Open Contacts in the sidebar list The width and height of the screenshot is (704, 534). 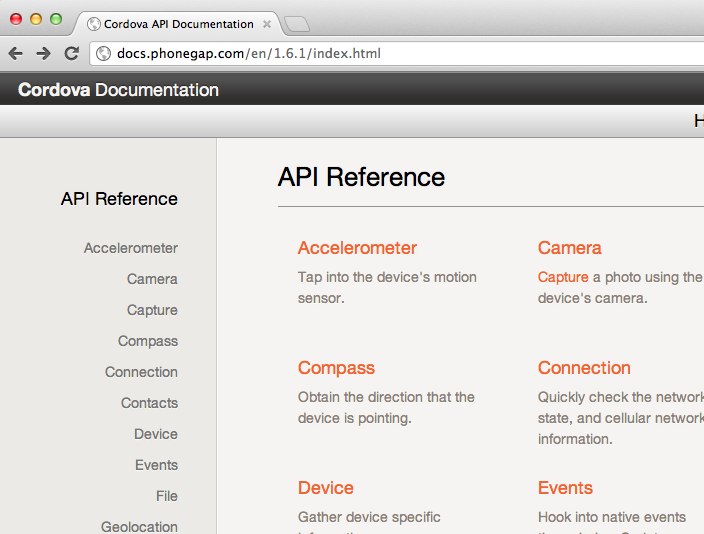point(149,403)
